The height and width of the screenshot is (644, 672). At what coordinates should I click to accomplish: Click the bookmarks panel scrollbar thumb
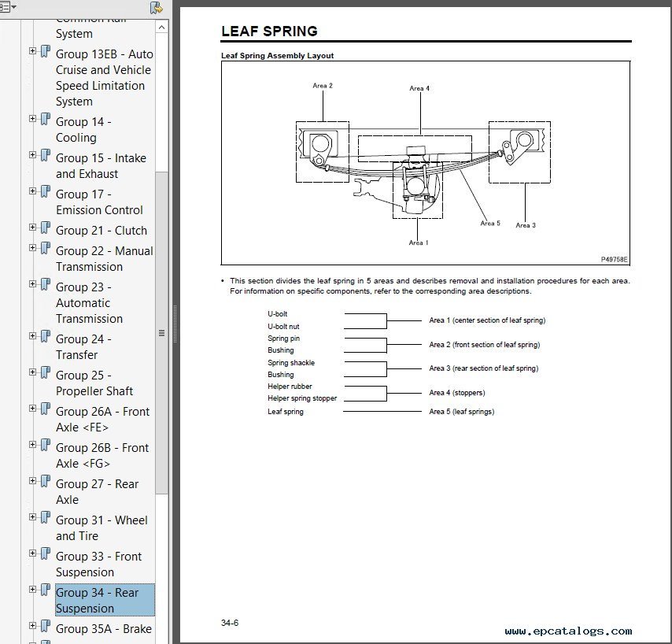tap(161, 333)
